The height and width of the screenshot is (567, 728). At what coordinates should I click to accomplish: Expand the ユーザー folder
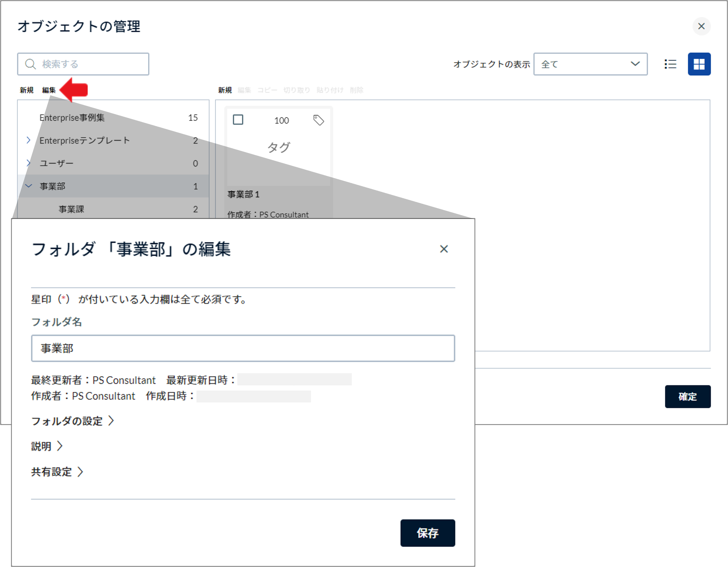[x=28, y=163]
